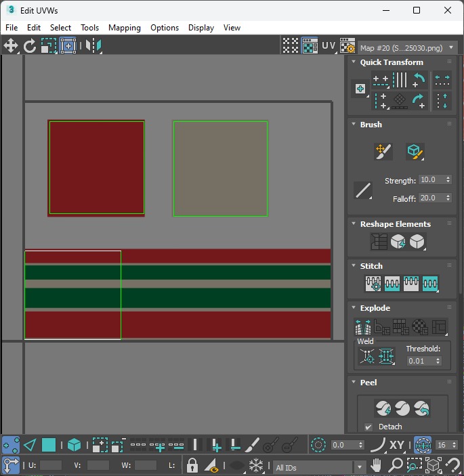Collapse the Brush rollout
This screenshot has height=476, width=464.
click(354, 124)
